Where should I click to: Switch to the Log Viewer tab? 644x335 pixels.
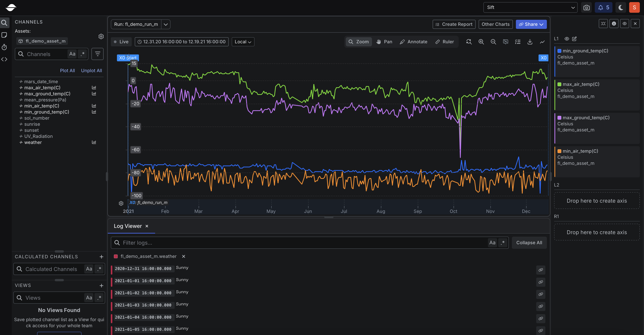(128, 226)
